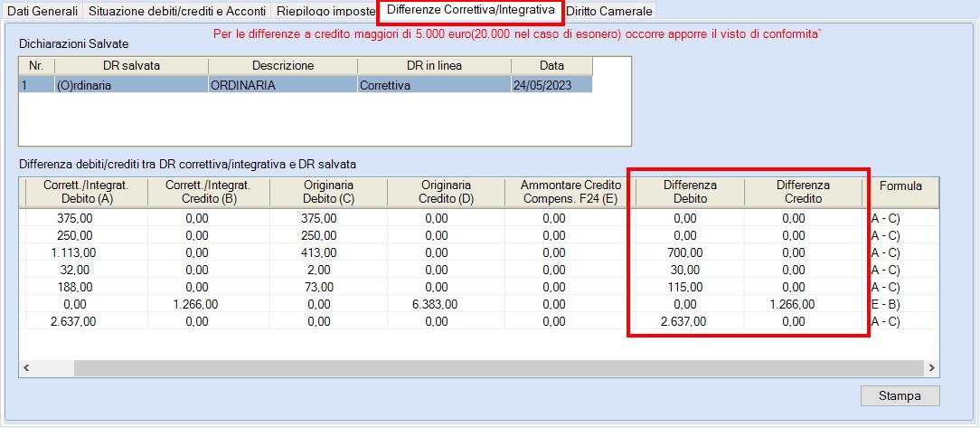Click the 250,00 value in Originaria Debito (C)
The height and width of the screenshot is (428, 980).
tap(320, 236)
